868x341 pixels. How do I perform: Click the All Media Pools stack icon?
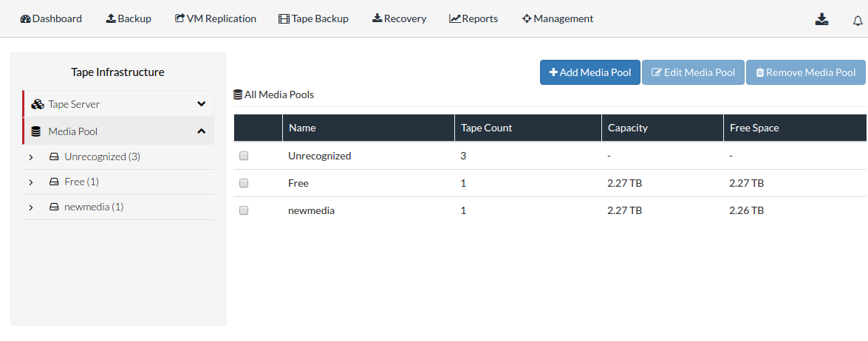(238, 94)
